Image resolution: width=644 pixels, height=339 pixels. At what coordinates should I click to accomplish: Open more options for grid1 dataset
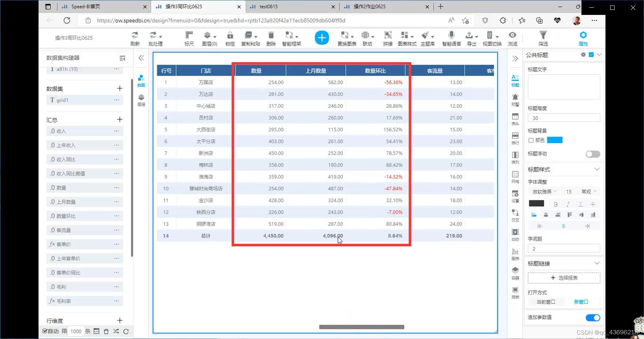[x=116, y=100]
